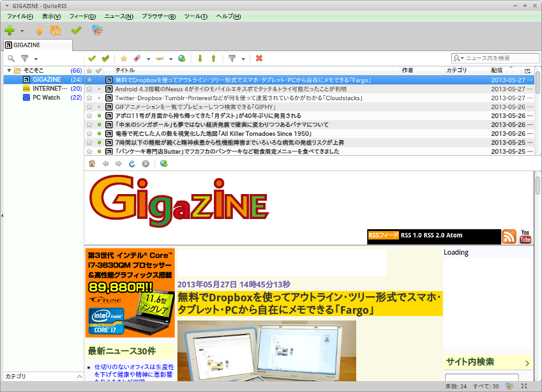Screen dimensions: 542x392
Task: Mark feed read with main toolbar checkmark
Action: pyautogui.click(x=76, y=31)
